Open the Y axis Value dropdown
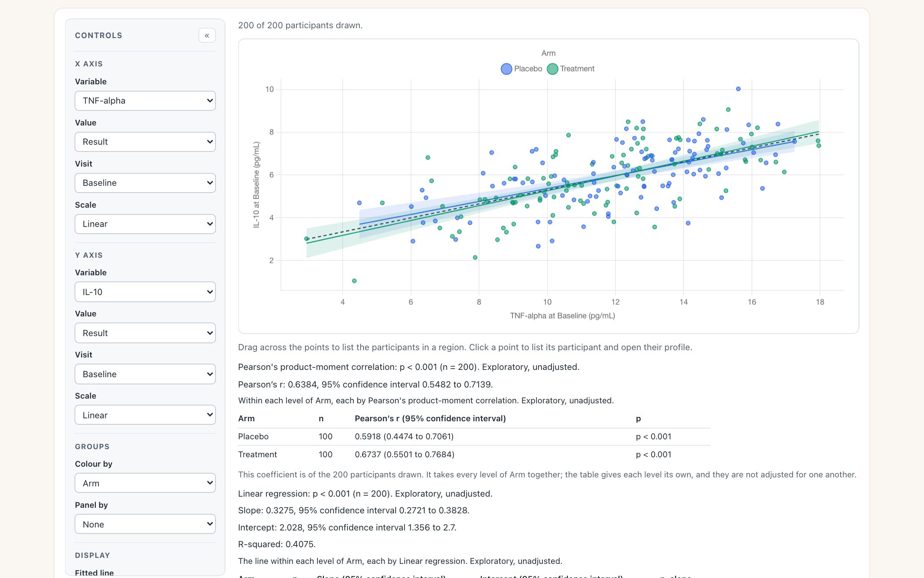This screenshot has width=924, height=578. tap(145, 333)
